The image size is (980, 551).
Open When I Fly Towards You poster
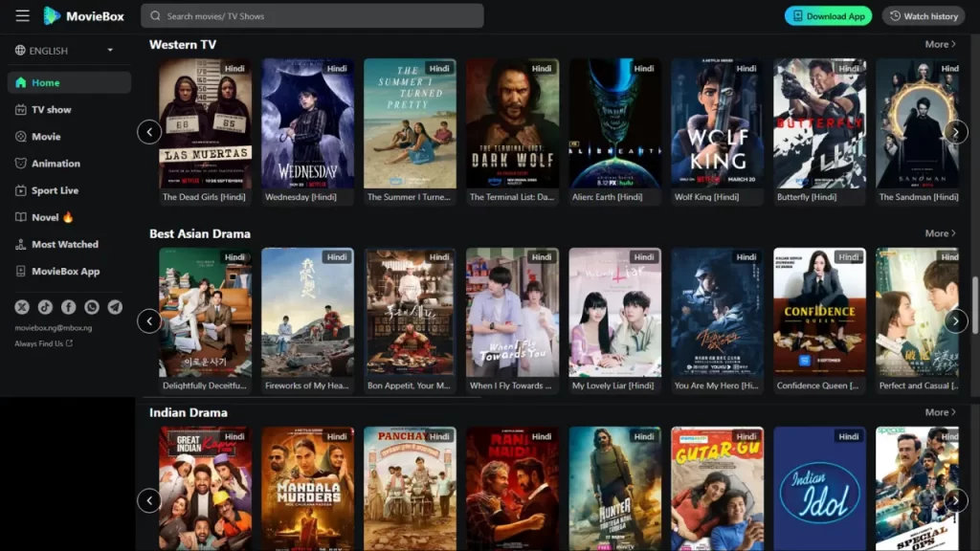[513, 313]
